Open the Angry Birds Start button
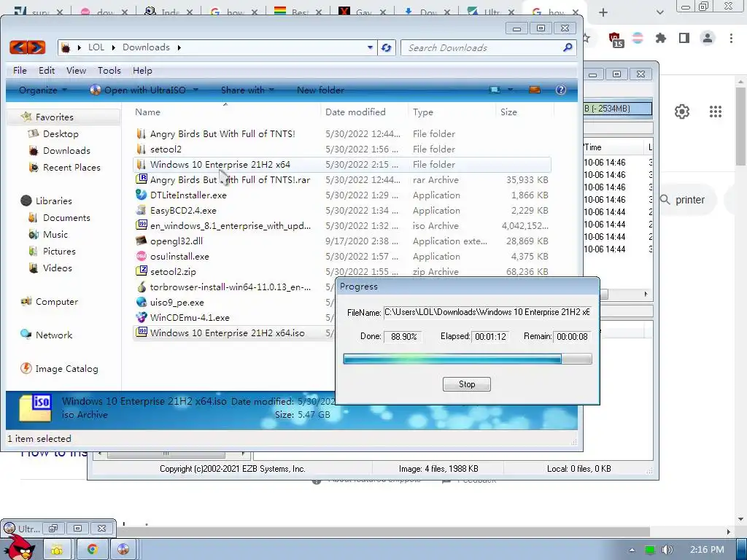Viewport: 747px width, 560px height. point(20,548)
